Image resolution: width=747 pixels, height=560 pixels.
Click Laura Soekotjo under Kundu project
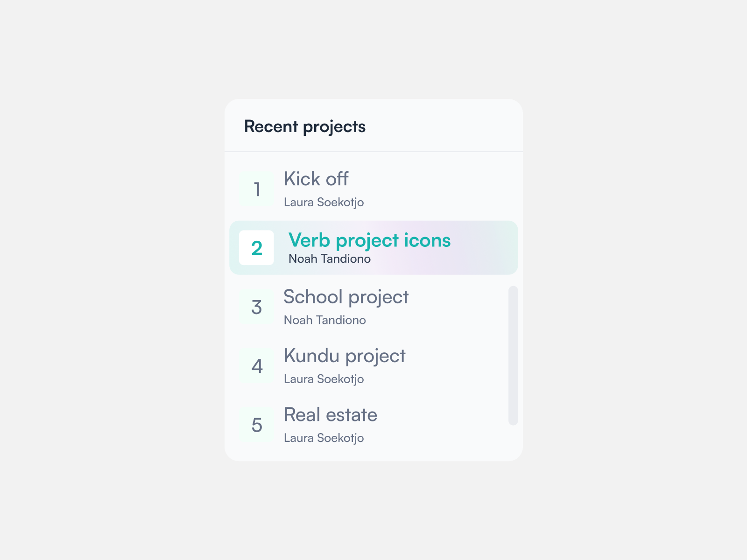pos(324,379)
